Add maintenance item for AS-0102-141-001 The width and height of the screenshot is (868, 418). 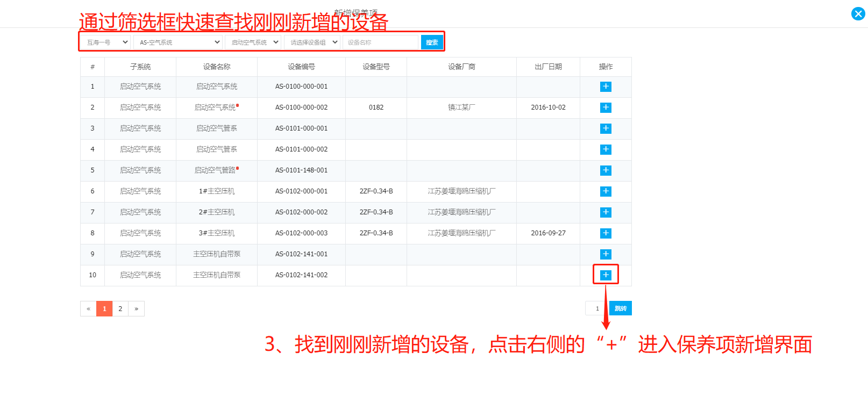coord(606,254)
